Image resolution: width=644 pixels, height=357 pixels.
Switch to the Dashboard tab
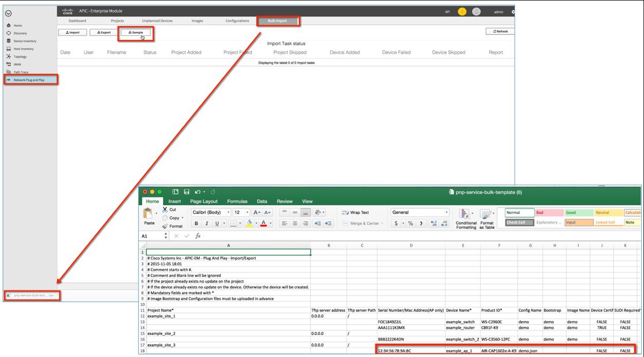coord(78,21)
